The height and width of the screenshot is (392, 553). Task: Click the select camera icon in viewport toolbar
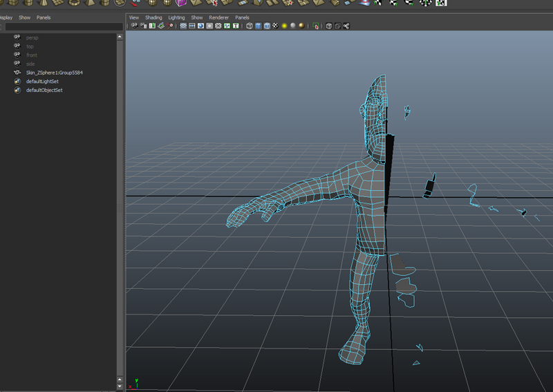click(134, 26)
